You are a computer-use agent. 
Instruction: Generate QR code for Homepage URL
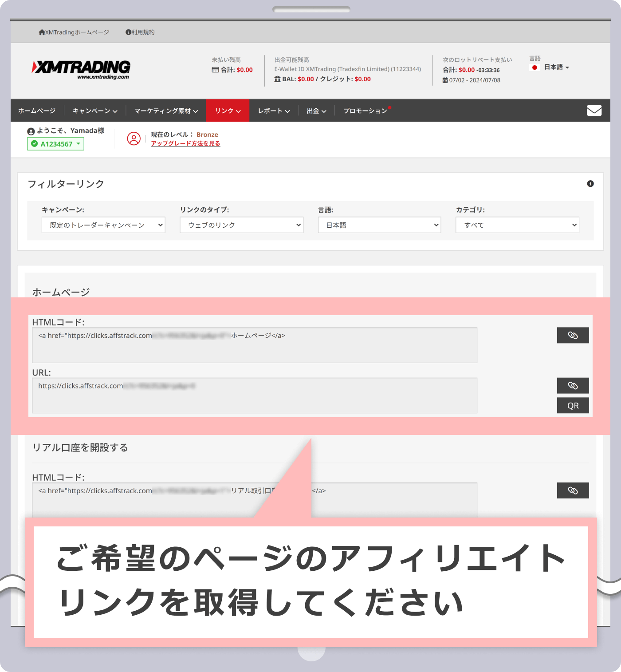[x=573, y=406]
